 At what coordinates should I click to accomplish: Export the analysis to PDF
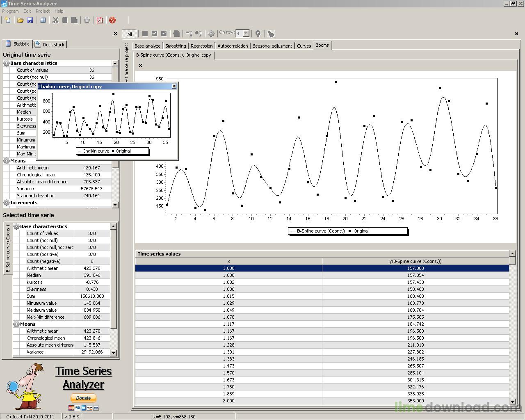pyautogui.click(x=100, y=20)
